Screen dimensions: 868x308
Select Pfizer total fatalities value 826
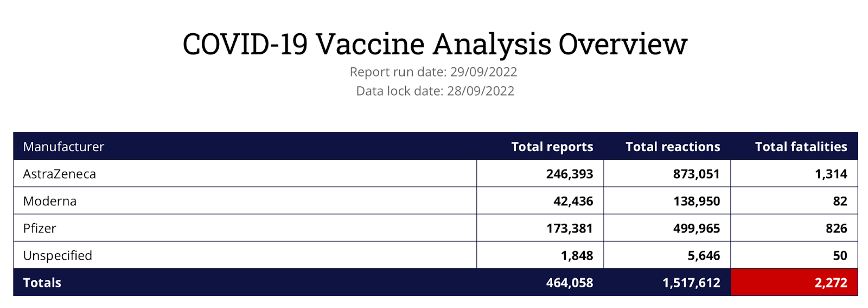tap(836, 228)
